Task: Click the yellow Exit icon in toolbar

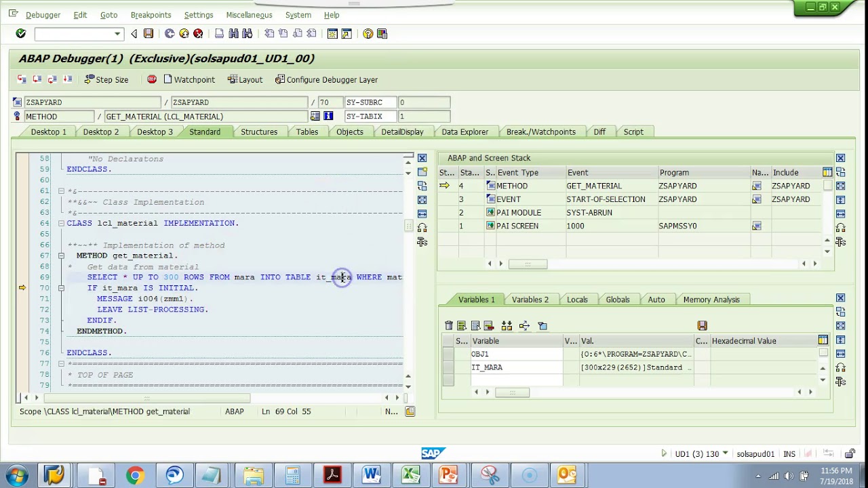Action: coord(184,33)
